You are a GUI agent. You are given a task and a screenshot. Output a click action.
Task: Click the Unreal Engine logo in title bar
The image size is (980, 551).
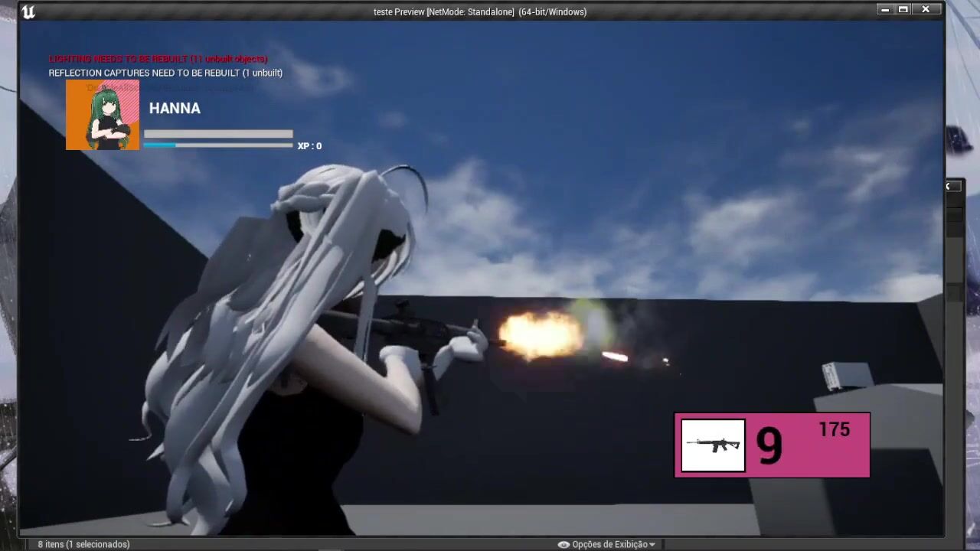pos(28,11)
